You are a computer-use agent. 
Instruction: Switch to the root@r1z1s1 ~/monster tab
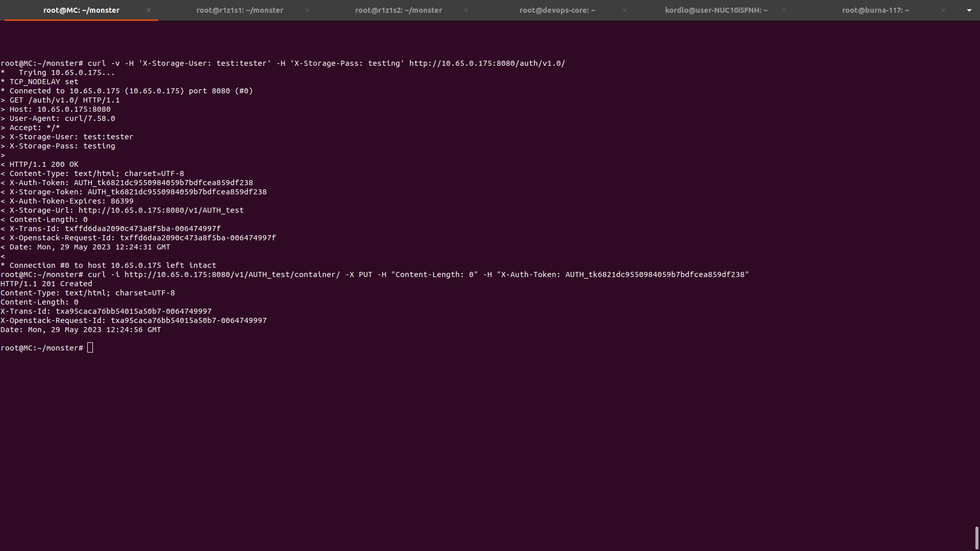[x=239, y=10]
